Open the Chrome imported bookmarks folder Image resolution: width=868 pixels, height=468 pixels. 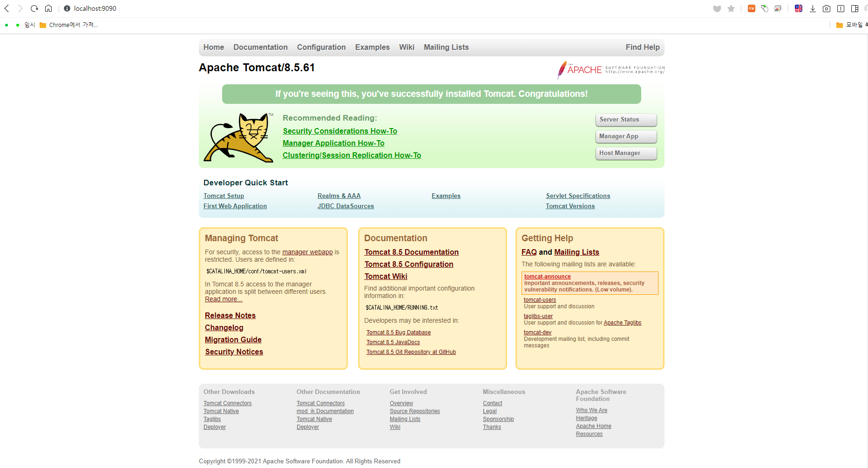[x=68, y=25]
